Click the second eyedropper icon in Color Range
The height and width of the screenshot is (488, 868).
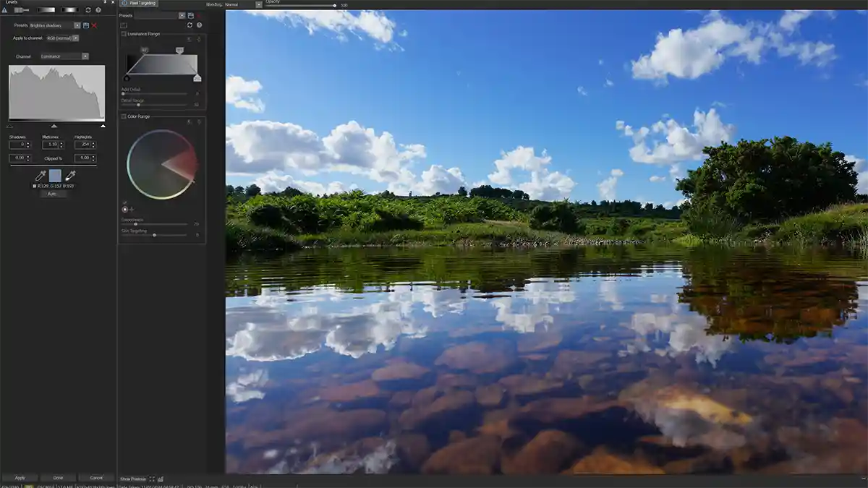[199, 122]
